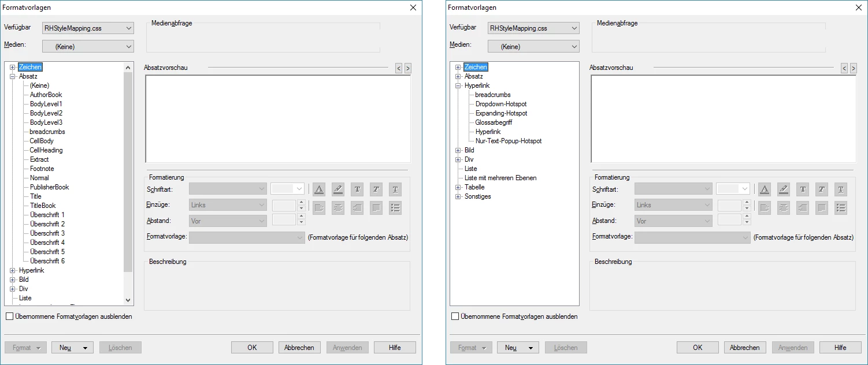
Task: Align left icon in left dialog
Action: coord(319,208)
